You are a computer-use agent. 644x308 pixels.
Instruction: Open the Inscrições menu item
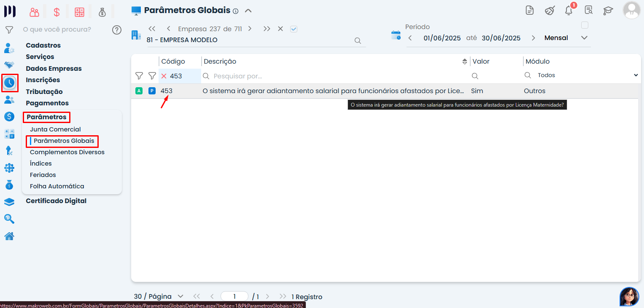coord(43,80)
